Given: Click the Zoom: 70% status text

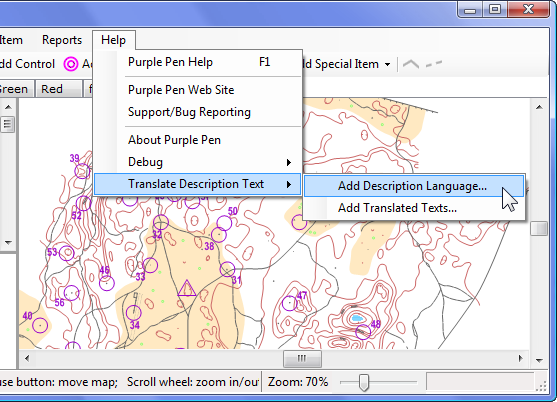Looking at the screenshot, I should [x=298, y=382].
